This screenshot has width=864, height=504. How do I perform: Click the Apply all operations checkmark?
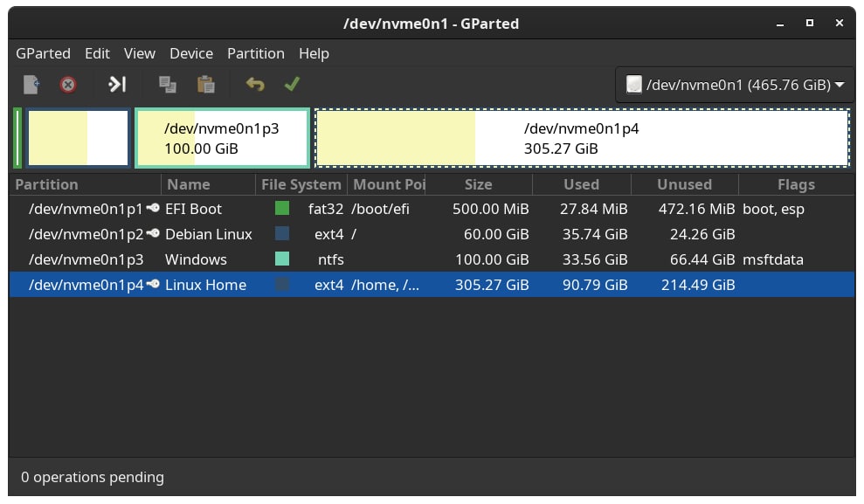click(292, 84)
